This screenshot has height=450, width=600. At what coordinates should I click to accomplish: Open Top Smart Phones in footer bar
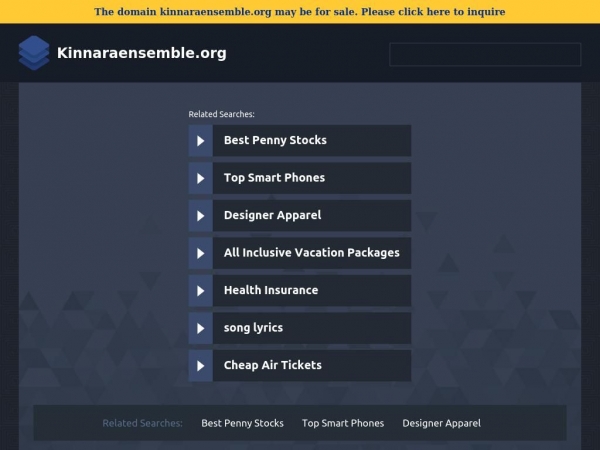(x=343, y=423)
